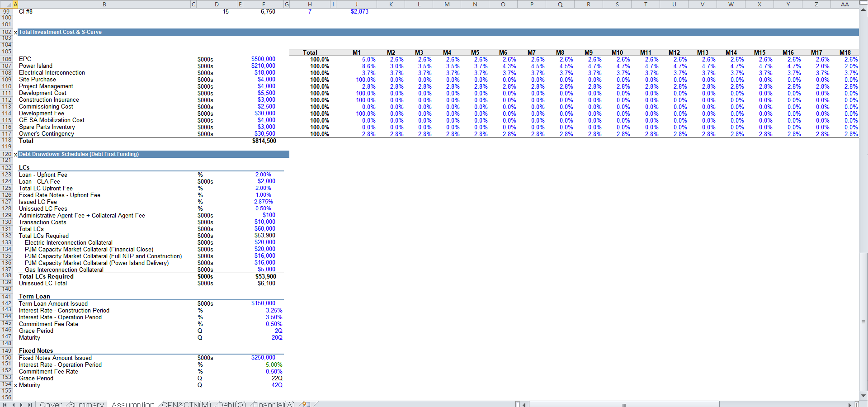The height and width of the screenshot is (407, 868).
Task: Select Term Loan Amount Issued $150,000
Action: [263, 303]
